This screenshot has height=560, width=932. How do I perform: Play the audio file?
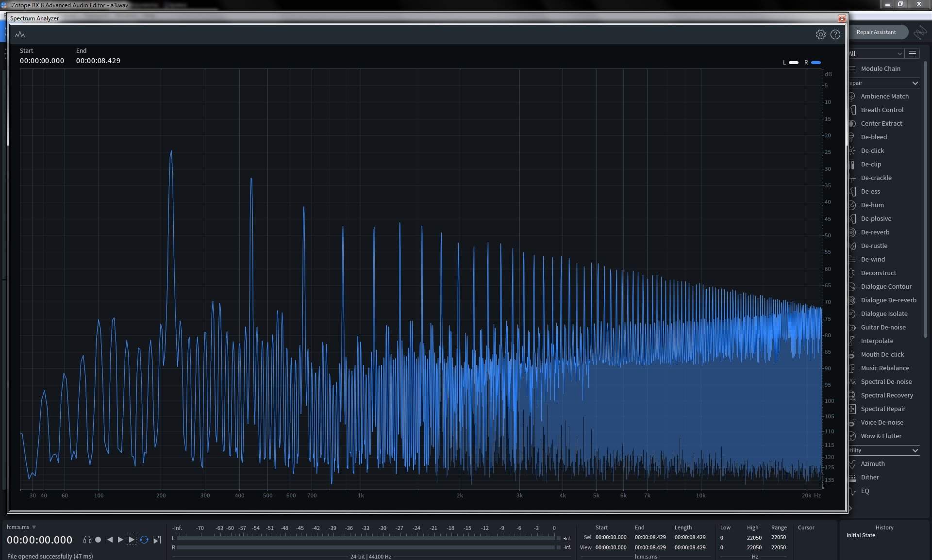120,540
